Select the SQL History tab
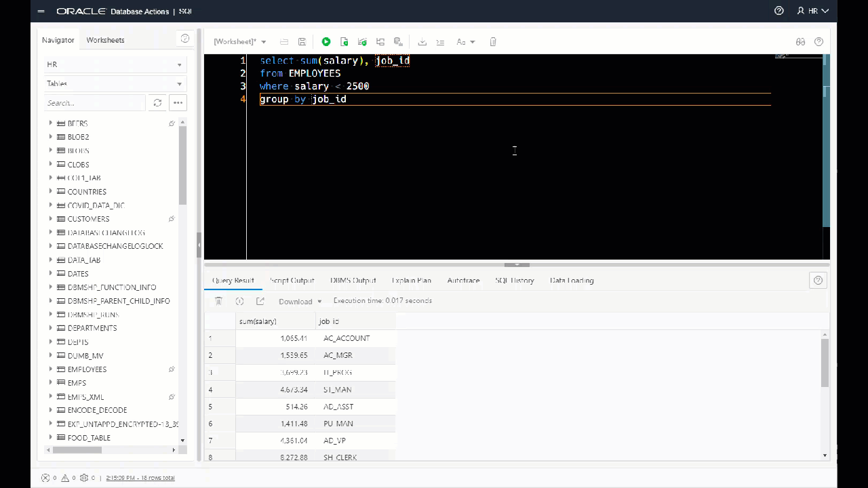This screenshot has height=488, width=868. pos(514,281)
